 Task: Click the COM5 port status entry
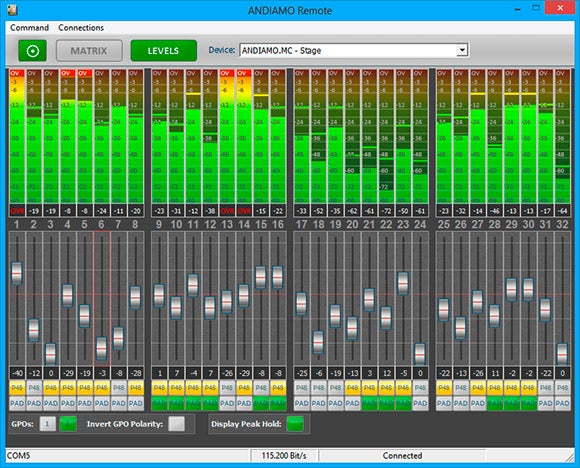[128, 455]
